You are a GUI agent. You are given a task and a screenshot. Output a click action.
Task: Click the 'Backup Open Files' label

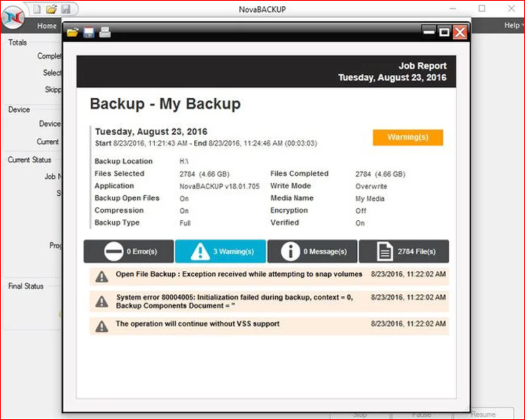click(x=127, y=198)
